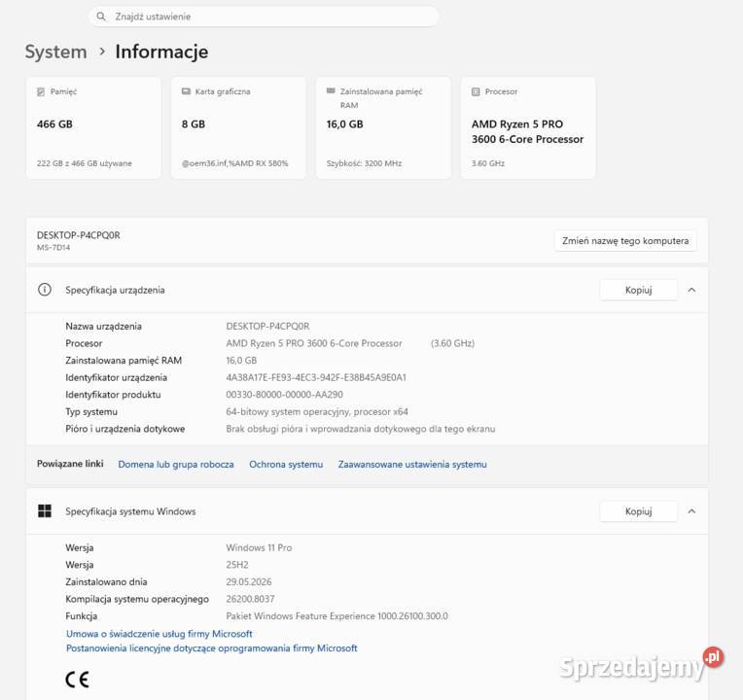Click the CE certification mark
The height and width of the screenshot is (700, 743).
(77, 680)
